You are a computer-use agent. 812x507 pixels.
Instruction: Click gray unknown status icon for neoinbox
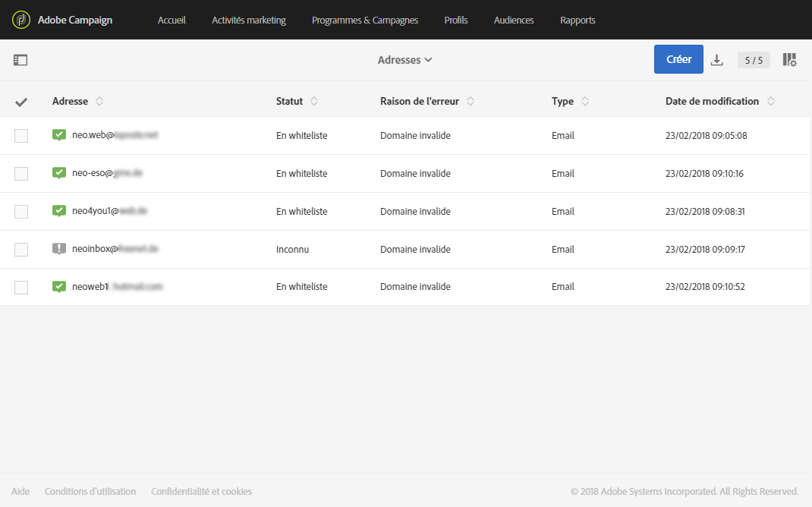[x=59, y=249]
